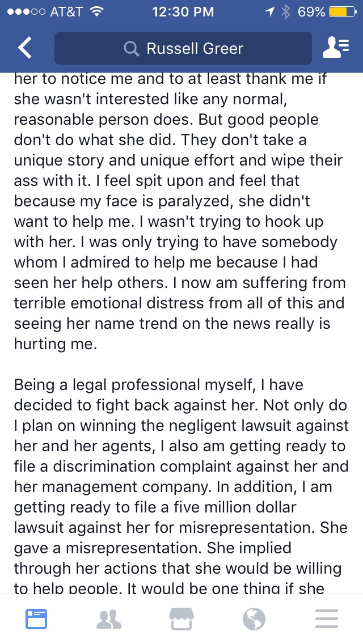
Task: Open the hamburger menu icon
Action: tap(326, 618)
